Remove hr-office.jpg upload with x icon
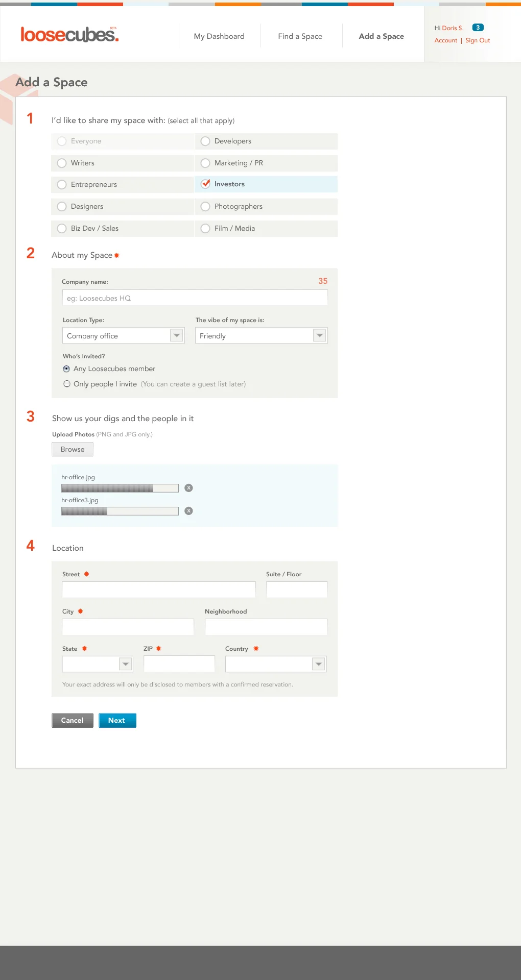This screenshot has height=980, width=521. tap(188, 488)
